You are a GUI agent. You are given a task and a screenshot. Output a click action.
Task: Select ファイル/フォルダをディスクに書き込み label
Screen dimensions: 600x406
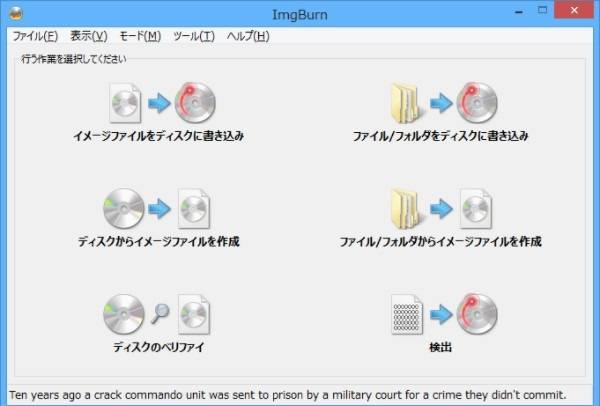pyautogui.click(x=440, y=136)
